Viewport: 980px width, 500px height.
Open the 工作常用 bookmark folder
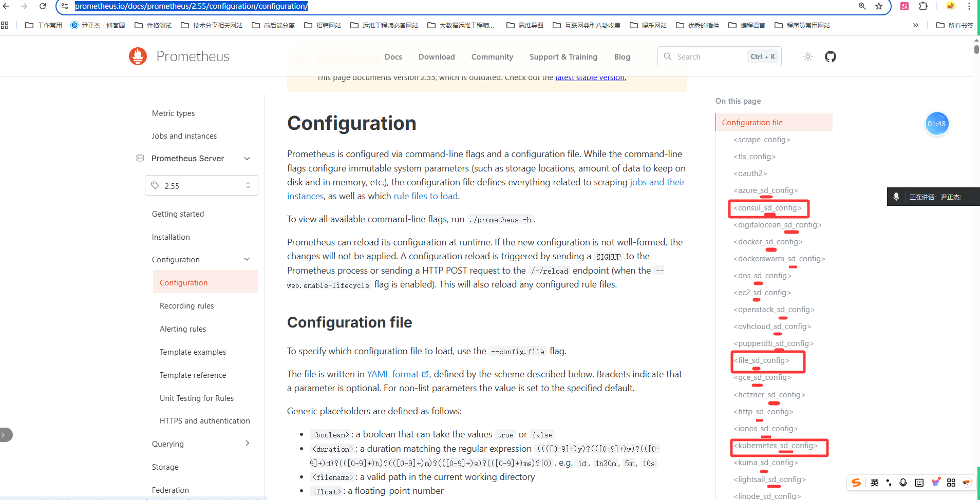coord(44,25)
